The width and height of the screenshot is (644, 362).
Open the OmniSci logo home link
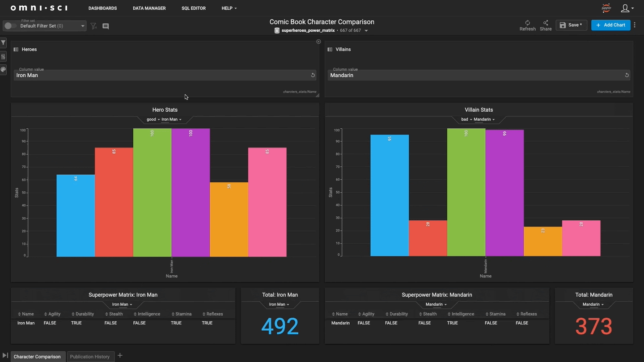pyautogui.click(x=39, y=8)
